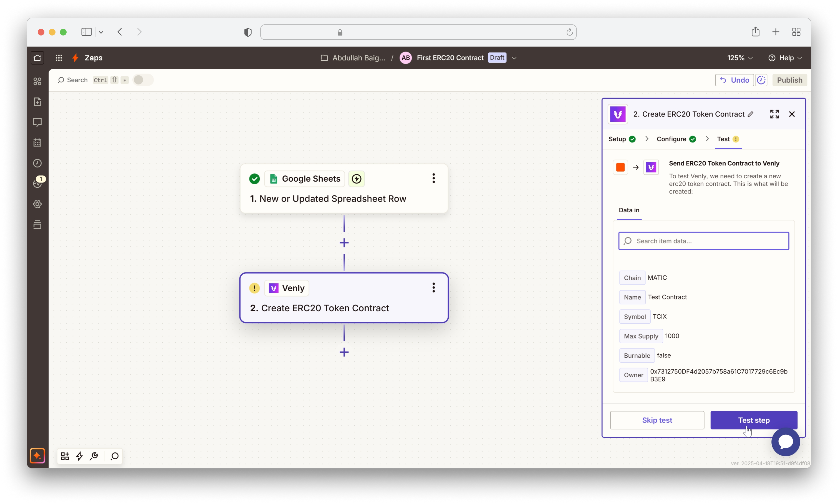Open the apps grid menu icon
The image size is (838, 504).
(x=59, y=58)
